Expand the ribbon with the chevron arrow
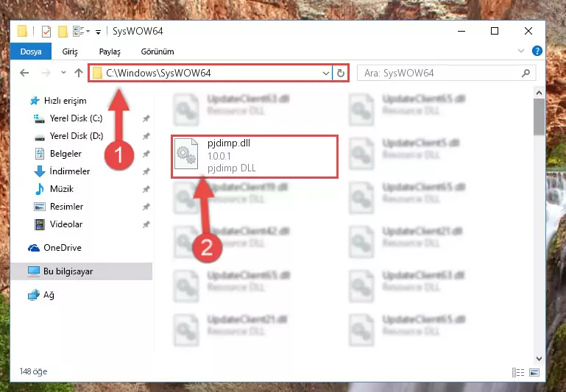 pos(521,51)
